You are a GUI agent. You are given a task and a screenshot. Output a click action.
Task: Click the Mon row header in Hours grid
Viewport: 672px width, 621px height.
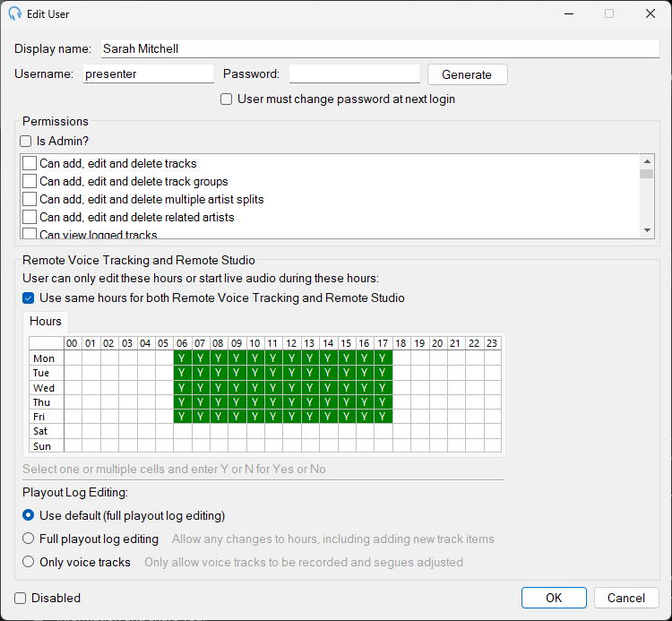pos(47,358)
